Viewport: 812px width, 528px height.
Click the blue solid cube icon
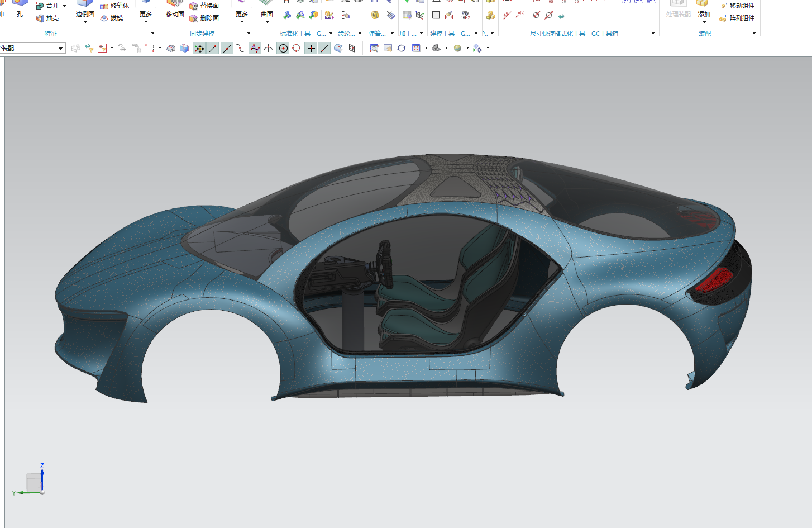pyautogui.click(x=184, y=48)
